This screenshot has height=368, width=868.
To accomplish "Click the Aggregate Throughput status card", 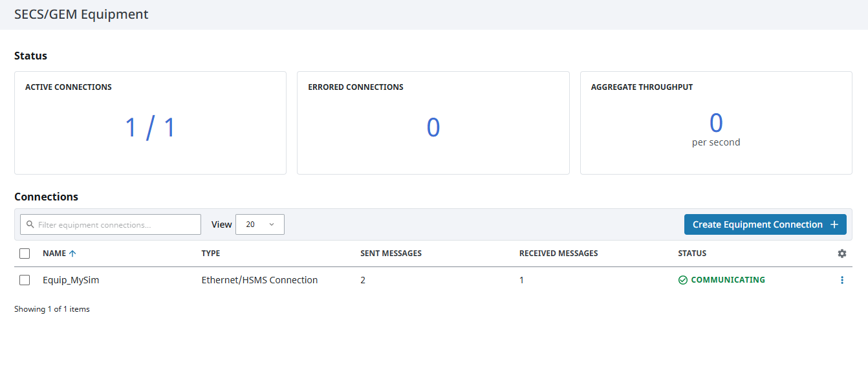I will coord(715,123).
